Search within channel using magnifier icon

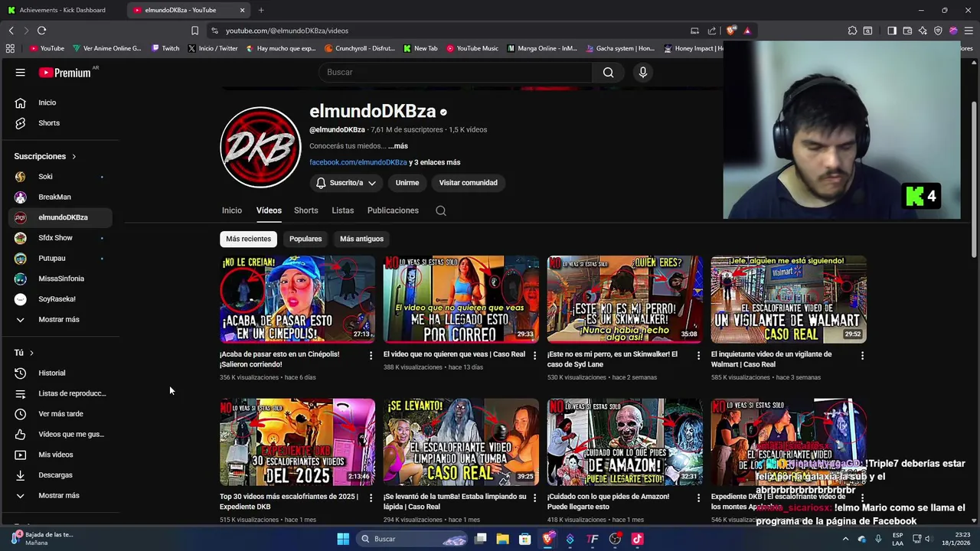click(441, 210)
